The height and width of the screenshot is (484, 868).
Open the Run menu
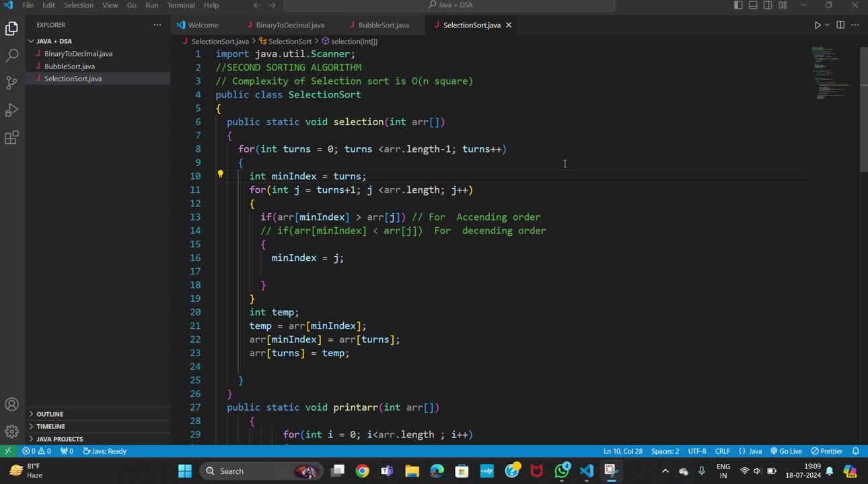pyautogui.click(x=152, y=5)
